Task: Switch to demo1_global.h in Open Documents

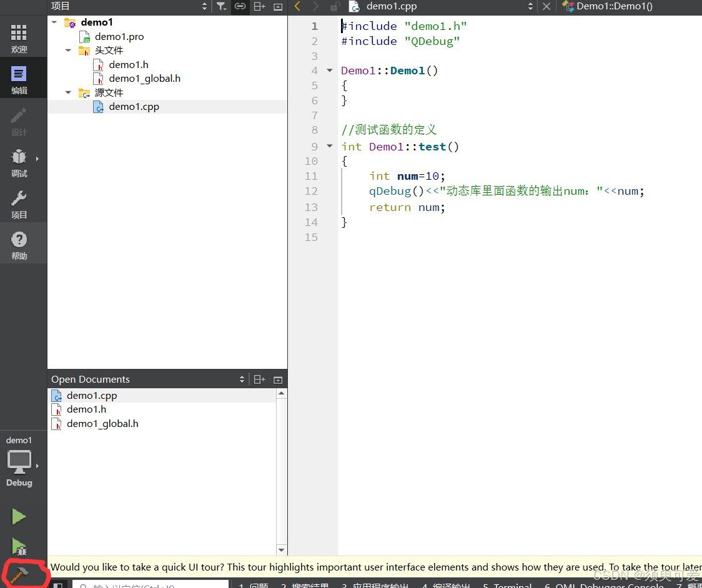Action: click(102, 424)
